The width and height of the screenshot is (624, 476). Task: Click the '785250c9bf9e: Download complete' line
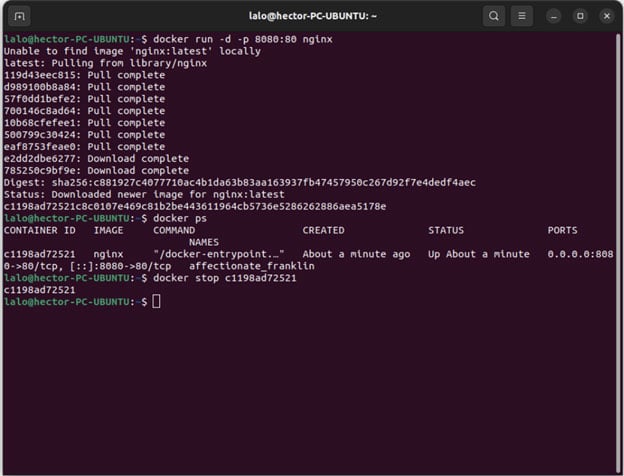[x=96, y=171]
